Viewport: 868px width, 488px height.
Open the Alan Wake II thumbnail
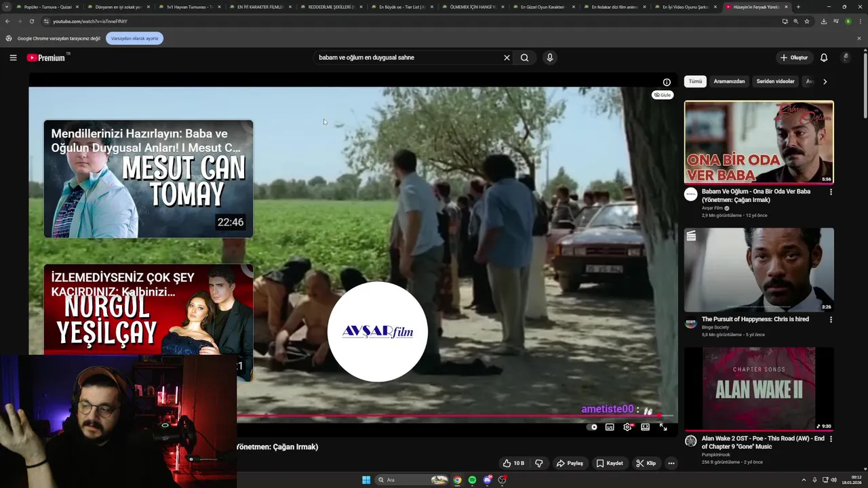coord(759,388)
